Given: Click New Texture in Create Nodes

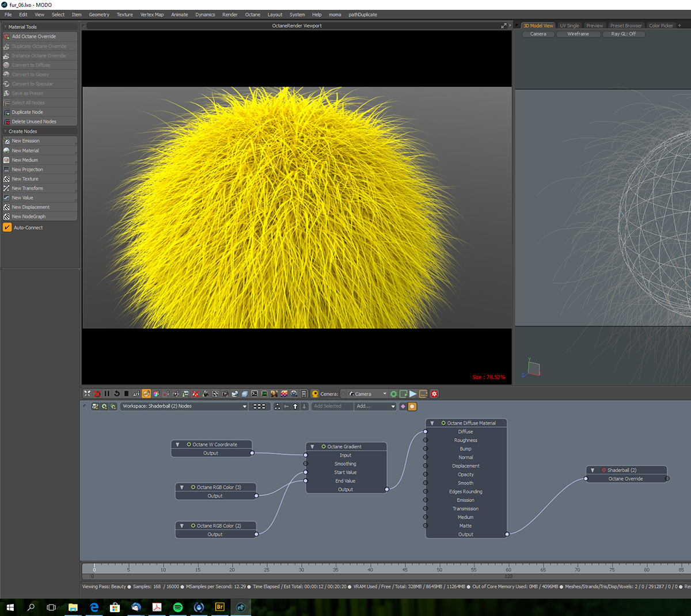Looking at the screenshot, I should [25, 179].
